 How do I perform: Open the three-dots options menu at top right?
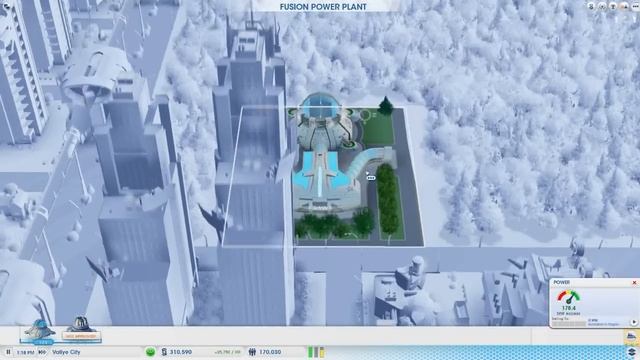coord(636,7)
